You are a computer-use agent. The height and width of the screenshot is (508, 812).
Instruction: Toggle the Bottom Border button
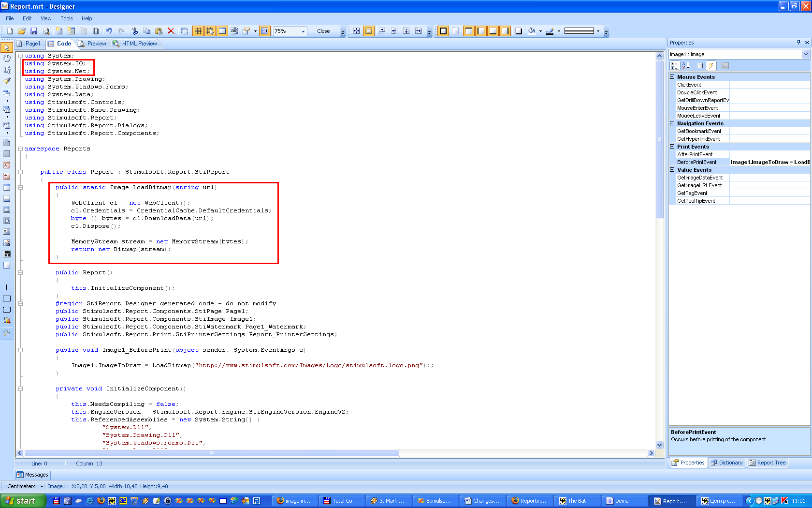pyautogui.click(x=493, y=31)
